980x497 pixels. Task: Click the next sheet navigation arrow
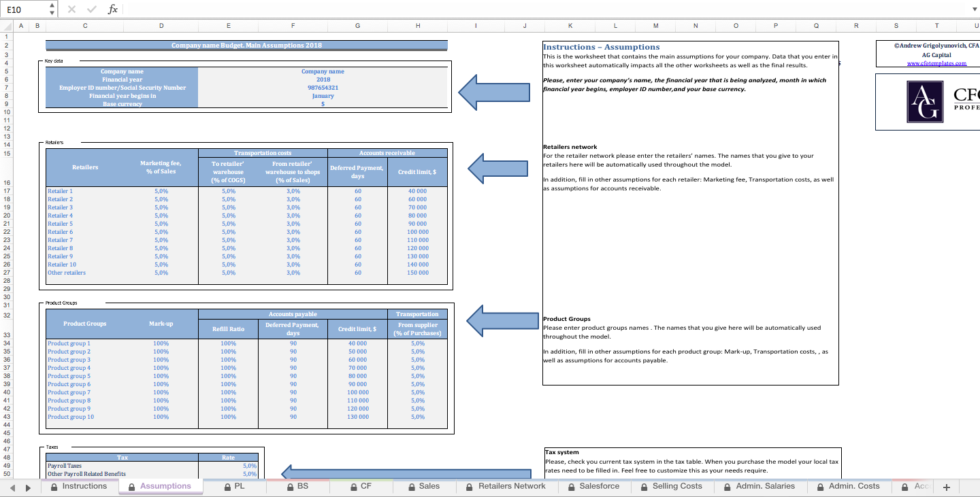pos(28,487)
